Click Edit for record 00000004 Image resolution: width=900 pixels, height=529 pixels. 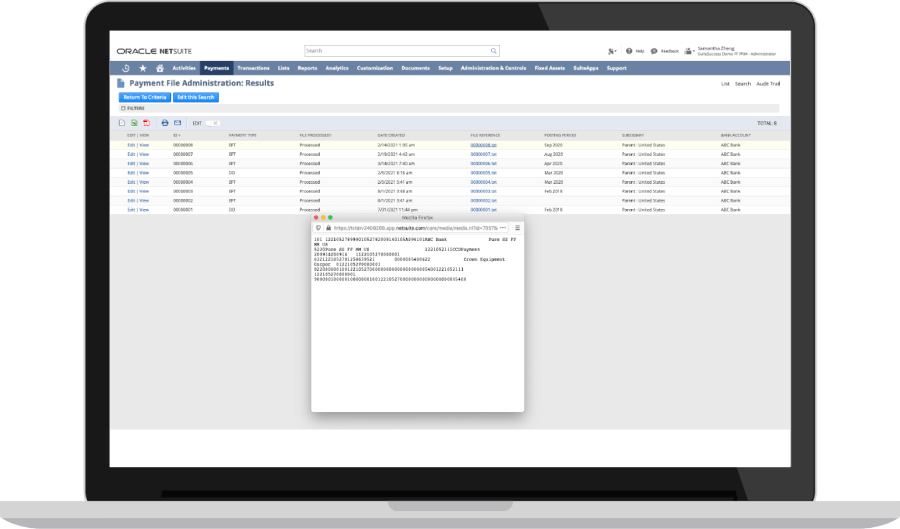[x=131, y=182]
